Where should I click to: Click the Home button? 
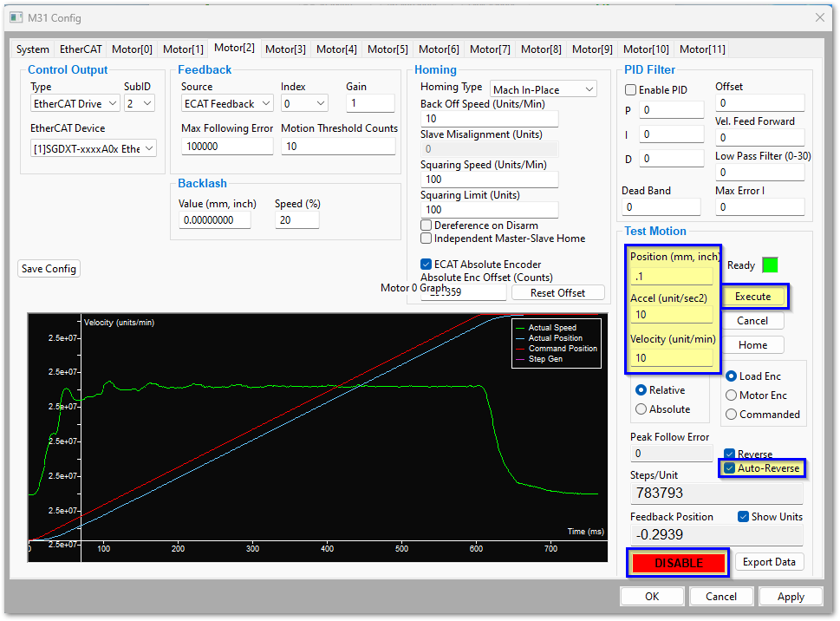click(752, 345)
